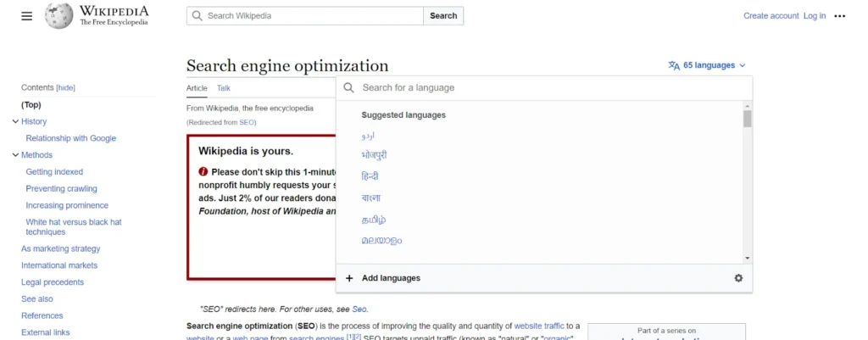Open the Create account link
The width and height of the screenshot is (868, 340).
coord(771,16)
